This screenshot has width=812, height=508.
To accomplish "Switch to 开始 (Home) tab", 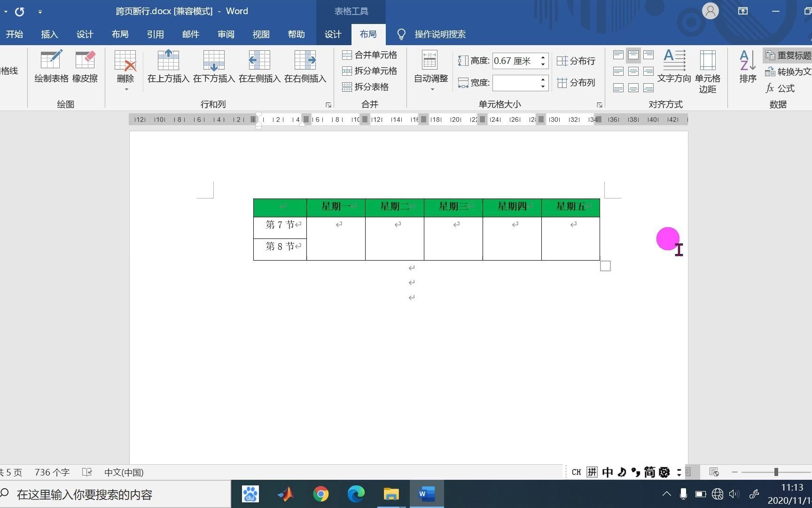I will pyautogui.click(x=14, y=34).
